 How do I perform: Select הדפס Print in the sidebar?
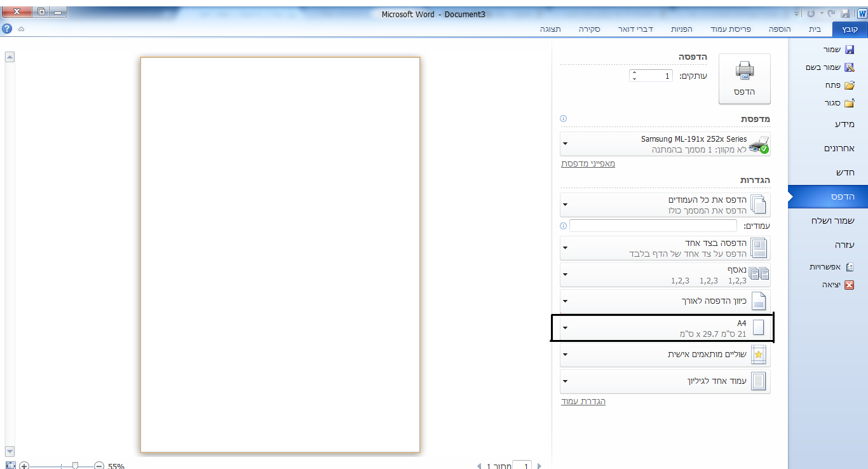click(828, 197)
